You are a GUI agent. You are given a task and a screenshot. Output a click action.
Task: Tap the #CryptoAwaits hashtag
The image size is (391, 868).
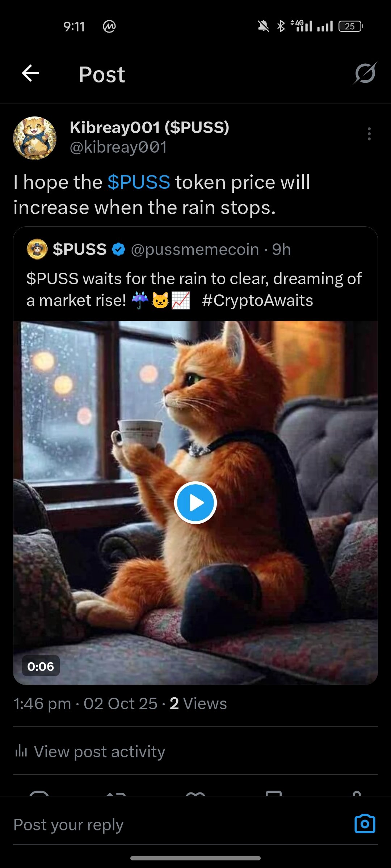click(x=257, y=301)
